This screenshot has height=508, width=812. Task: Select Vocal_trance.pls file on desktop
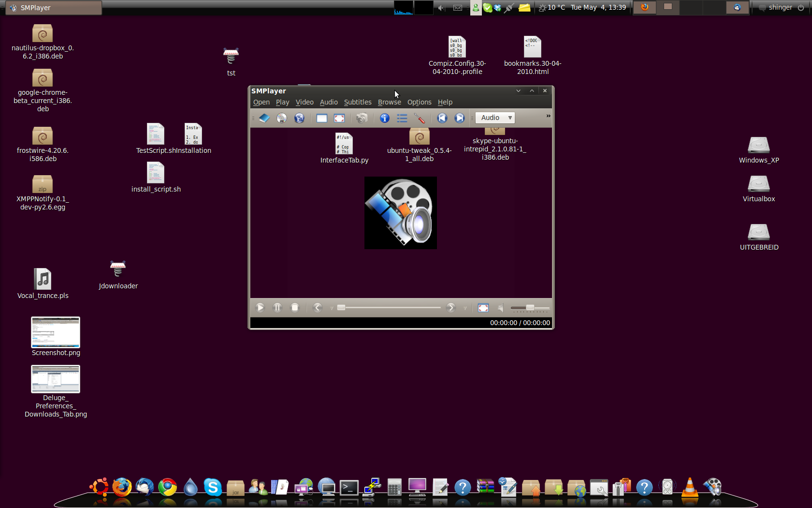click(43, 284)
